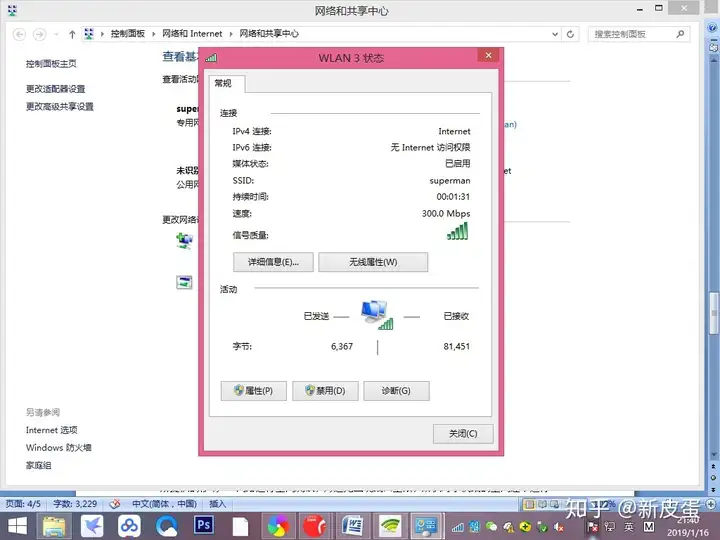Open Baidu cloud app on taskbar

(x=129, y=526)
